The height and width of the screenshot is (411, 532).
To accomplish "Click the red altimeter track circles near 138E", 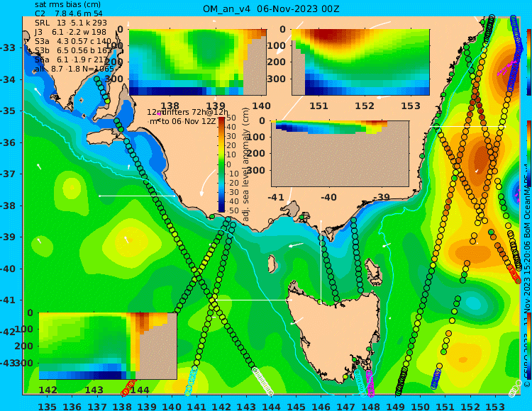I will click(128, 388).
